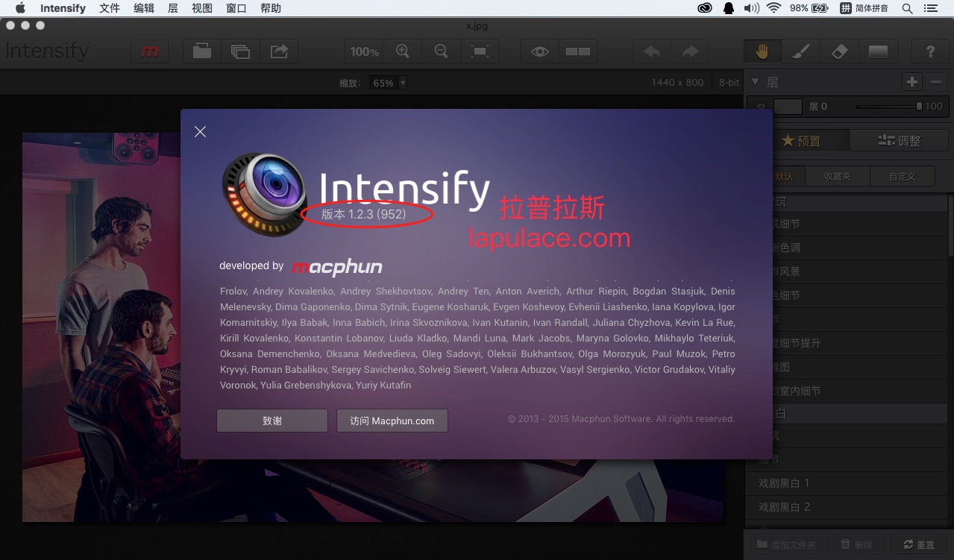This screenshot has height=560, width=954.
Task: Click the Intensify lens app icon in dialog
Action: tap(266, 194)
